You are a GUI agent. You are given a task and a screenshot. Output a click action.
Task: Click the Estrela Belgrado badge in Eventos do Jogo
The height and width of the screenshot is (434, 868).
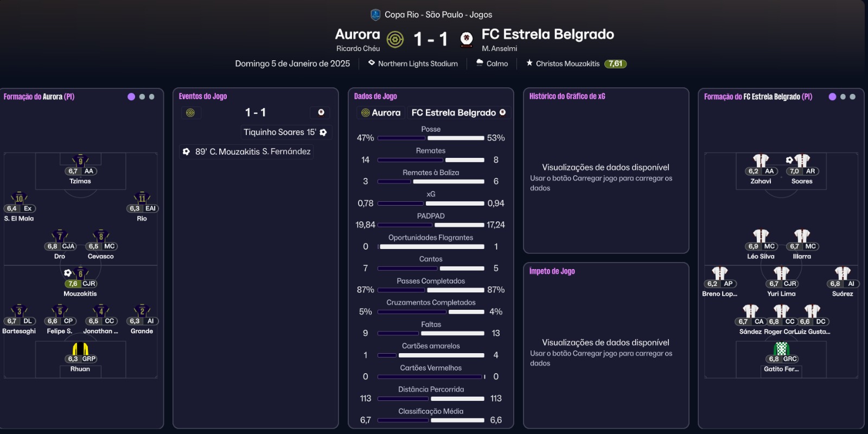click(321, 112)
